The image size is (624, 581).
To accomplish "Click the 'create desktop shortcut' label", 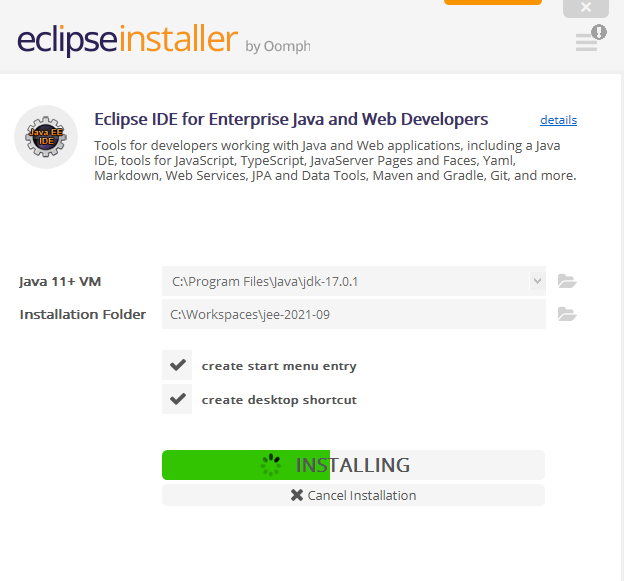I will point(279,400).
